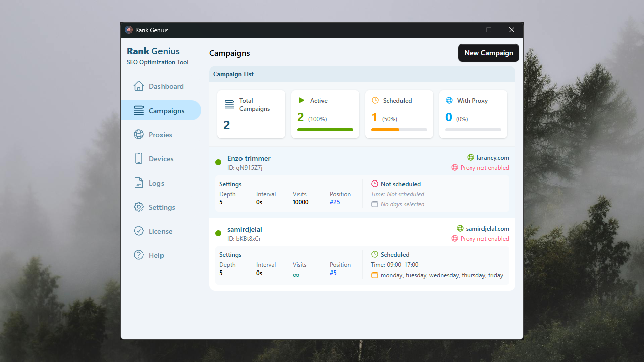
Task: Click the Scheduled clock icon in stats card
Action: click(x=375, y=101)
